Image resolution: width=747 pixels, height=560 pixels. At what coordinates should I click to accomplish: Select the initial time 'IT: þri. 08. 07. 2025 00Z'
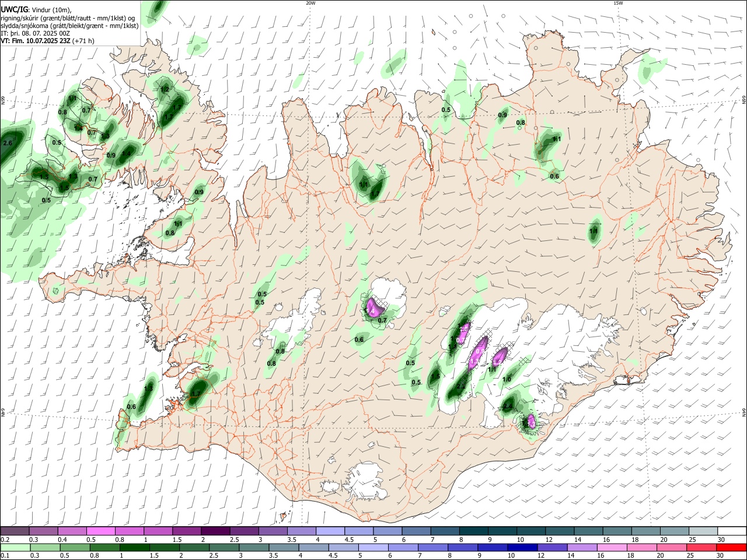[x=36, y=33]
